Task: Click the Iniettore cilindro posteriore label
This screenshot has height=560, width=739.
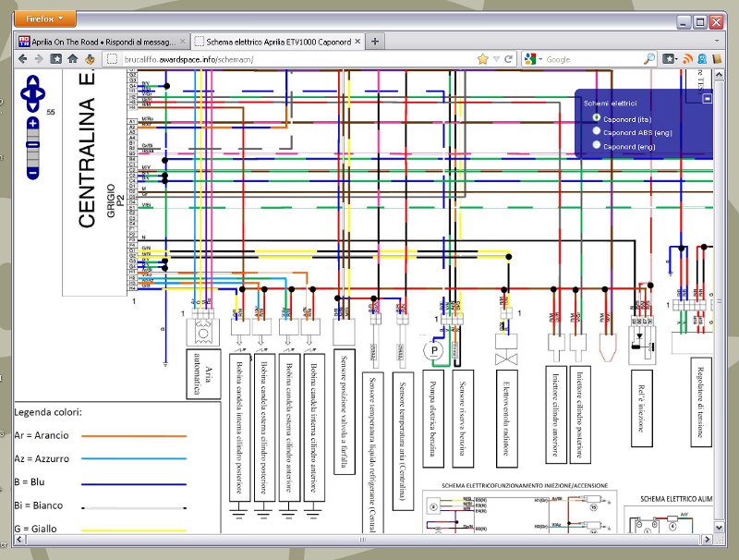Action: pos(580,415)
